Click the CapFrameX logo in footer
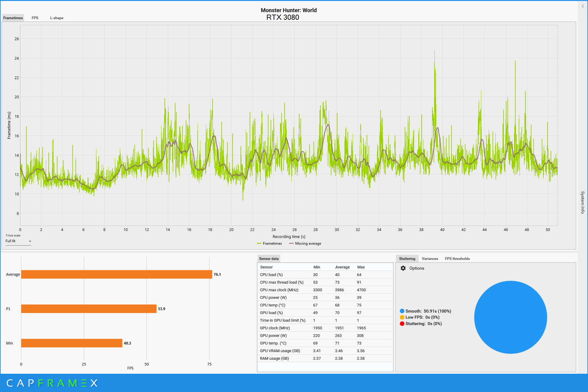This screenshot has width=588, height=392. tap(52, 383)
